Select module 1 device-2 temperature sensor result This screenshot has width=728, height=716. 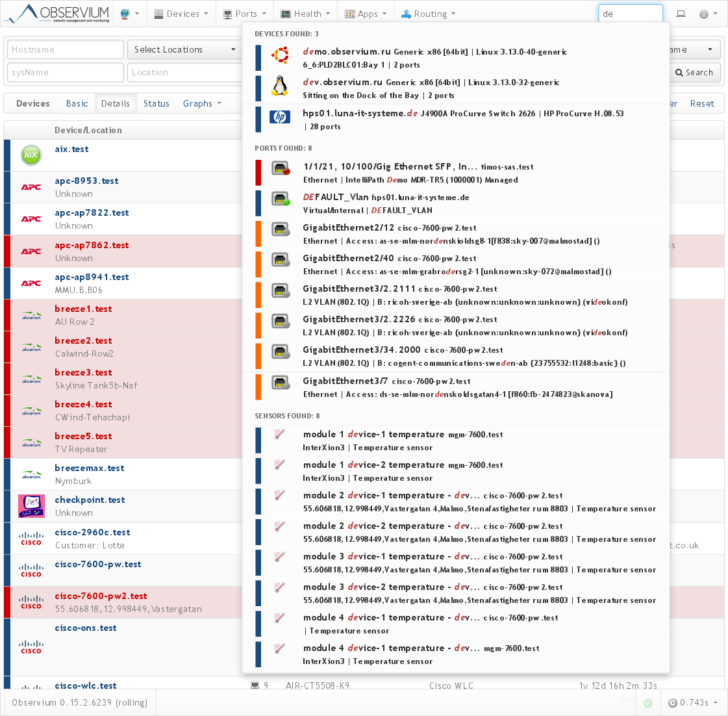click(456, 471)
